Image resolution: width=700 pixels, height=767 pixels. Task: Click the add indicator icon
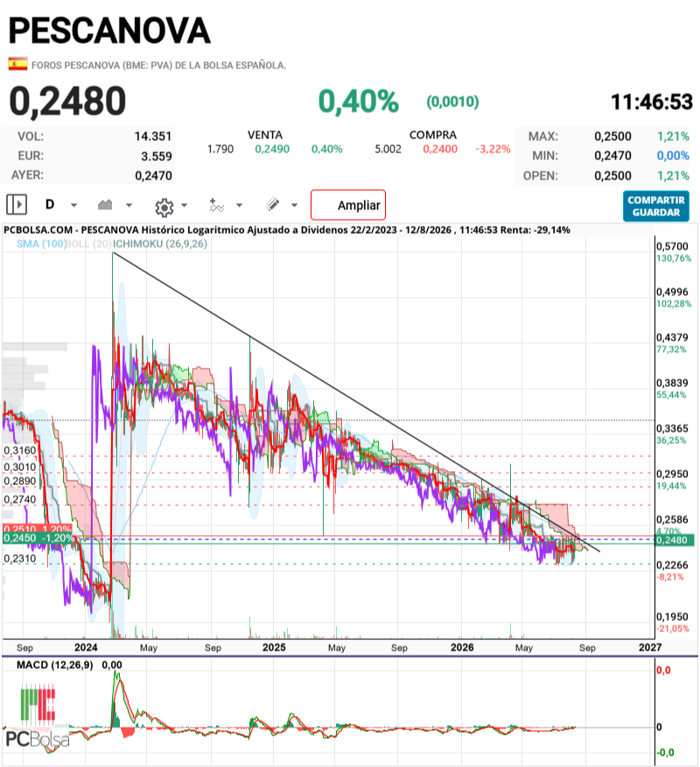click(x=216, y=205)
